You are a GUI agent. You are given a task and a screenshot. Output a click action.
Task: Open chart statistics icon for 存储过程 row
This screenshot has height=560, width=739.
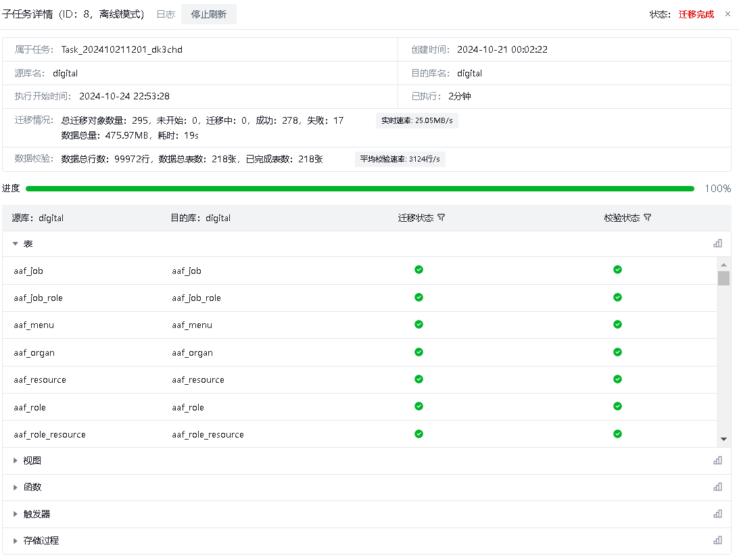point(718,540)
